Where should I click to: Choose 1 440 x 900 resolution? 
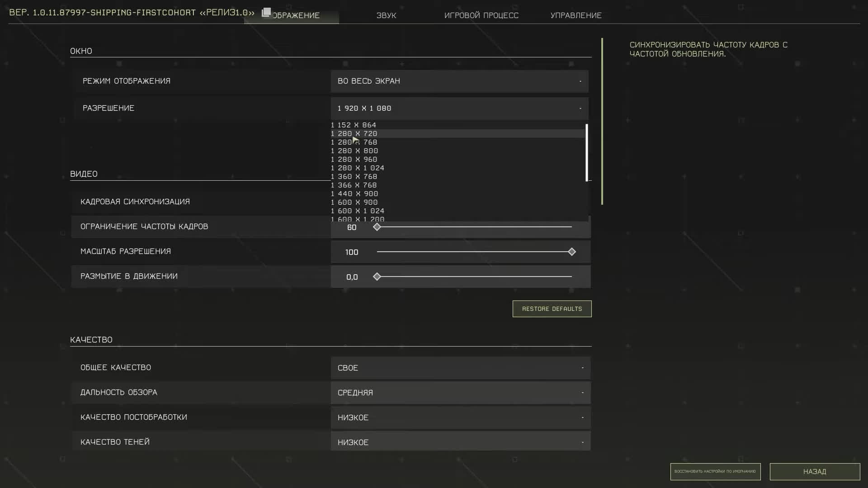click(354, 194)
